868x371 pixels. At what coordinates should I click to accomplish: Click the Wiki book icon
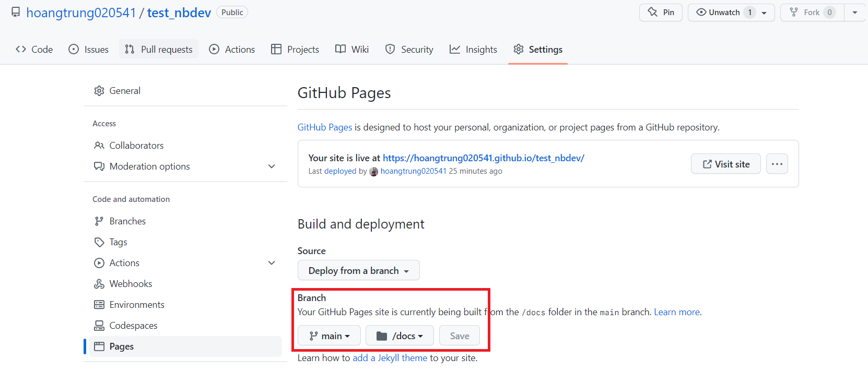point(341,49)
